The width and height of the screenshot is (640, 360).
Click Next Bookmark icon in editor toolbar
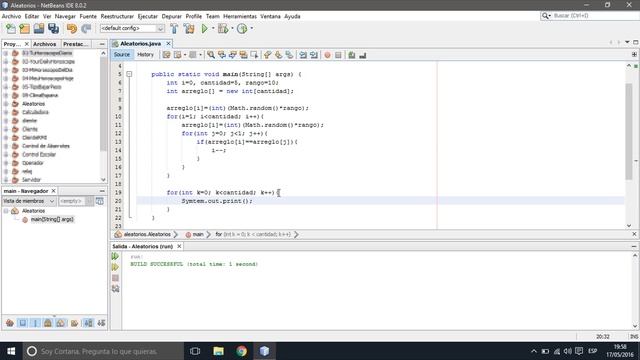coord(278,55)
